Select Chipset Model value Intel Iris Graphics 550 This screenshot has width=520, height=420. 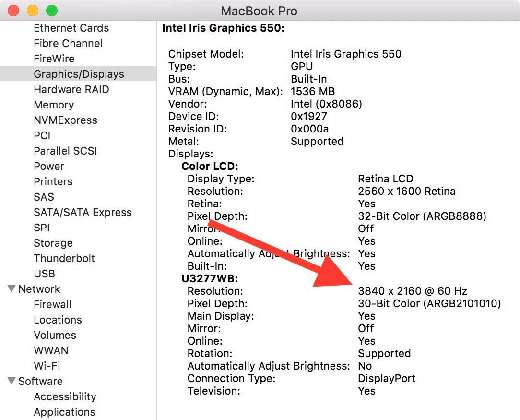click(x=346, y=54)
